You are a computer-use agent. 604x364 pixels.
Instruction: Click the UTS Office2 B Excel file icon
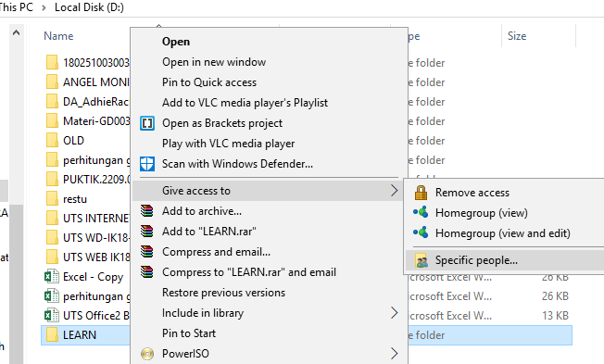tap(52, 315)
